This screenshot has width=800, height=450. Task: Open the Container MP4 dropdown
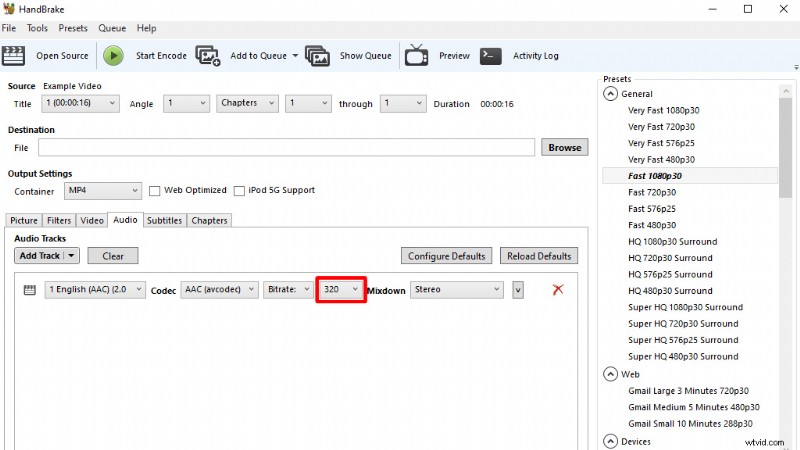103,191
